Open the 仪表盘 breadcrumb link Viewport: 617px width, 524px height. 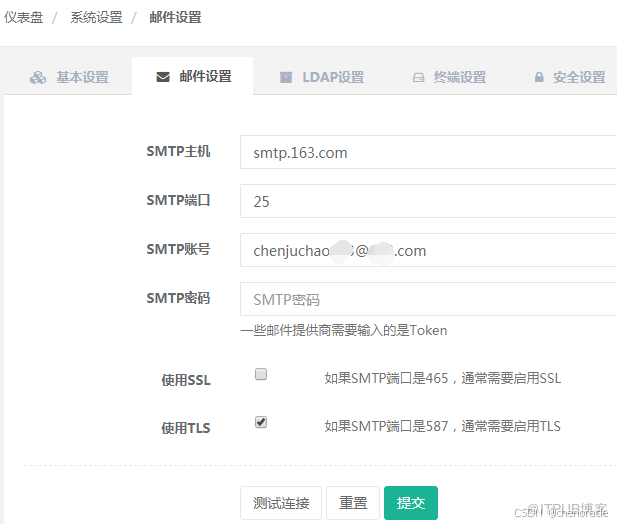coord(24,17)
